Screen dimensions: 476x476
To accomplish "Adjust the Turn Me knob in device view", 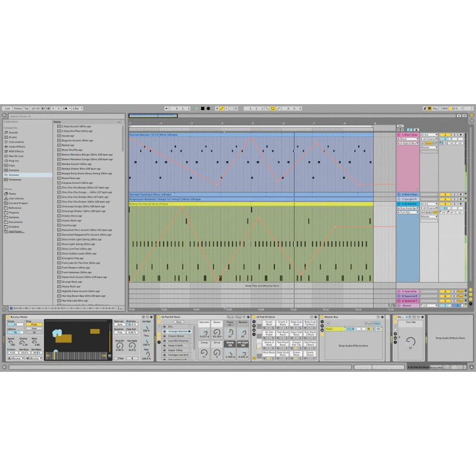I will [411, 340].
